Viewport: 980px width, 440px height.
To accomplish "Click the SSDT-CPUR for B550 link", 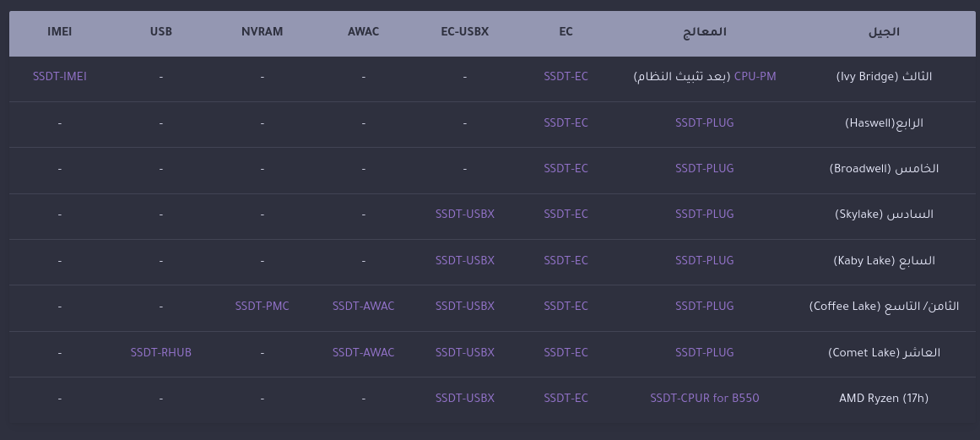I will click(x=705, y=398).
